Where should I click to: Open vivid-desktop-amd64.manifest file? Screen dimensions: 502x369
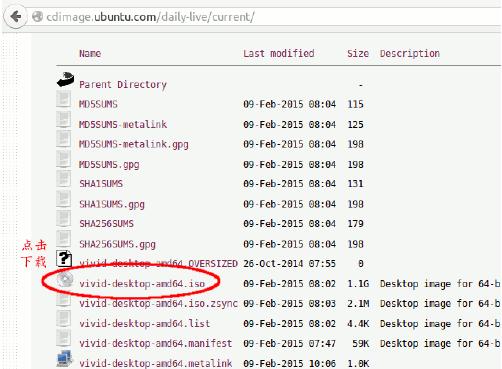click(156, 343)
